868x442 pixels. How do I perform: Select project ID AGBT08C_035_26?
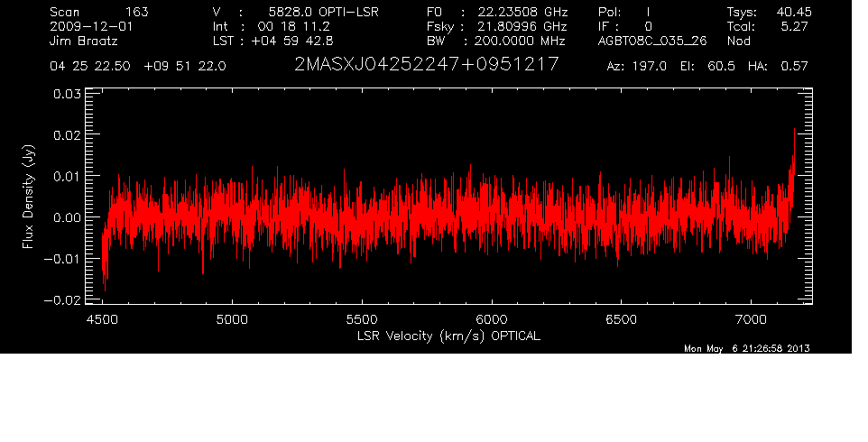tap(652, 41)
